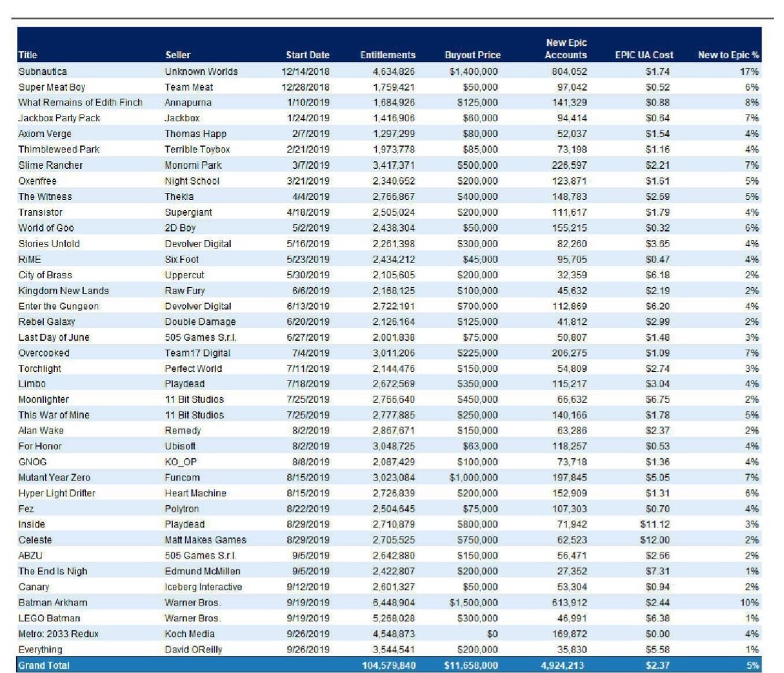Select the RiME title cell
784x673 pixels.
point(30,259)
